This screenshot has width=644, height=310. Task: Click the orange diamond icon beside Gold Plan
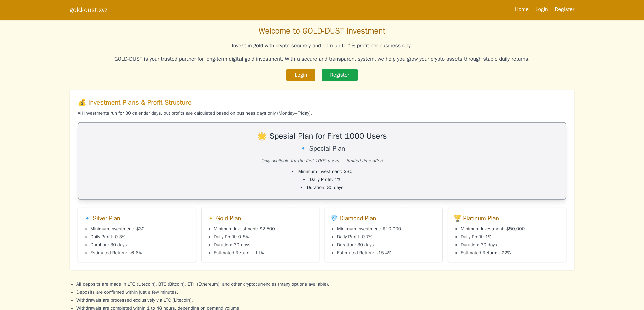tap(211, 219)
